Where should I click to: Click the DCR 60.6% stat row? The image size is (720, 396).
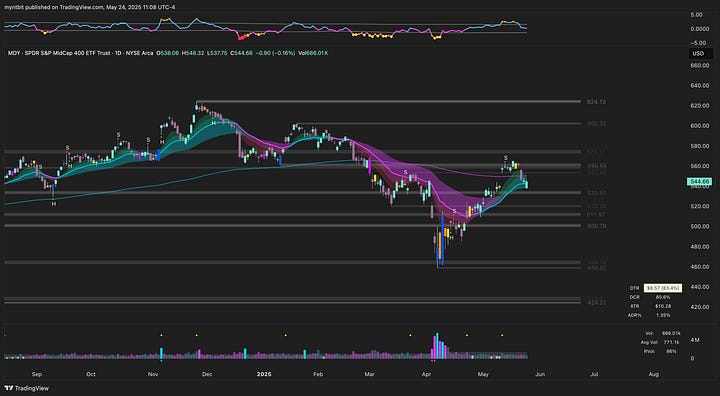click(x=650, y=297)
